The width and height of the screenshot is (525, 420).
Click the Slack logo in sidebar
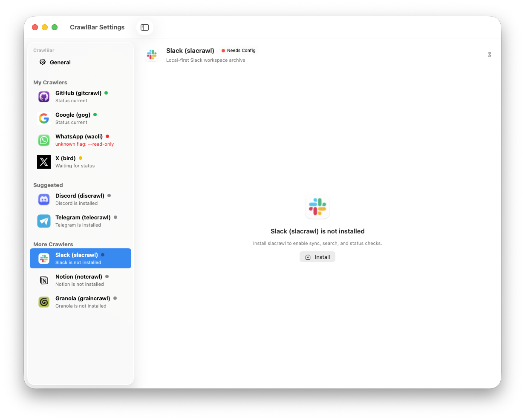click(44, 259)
